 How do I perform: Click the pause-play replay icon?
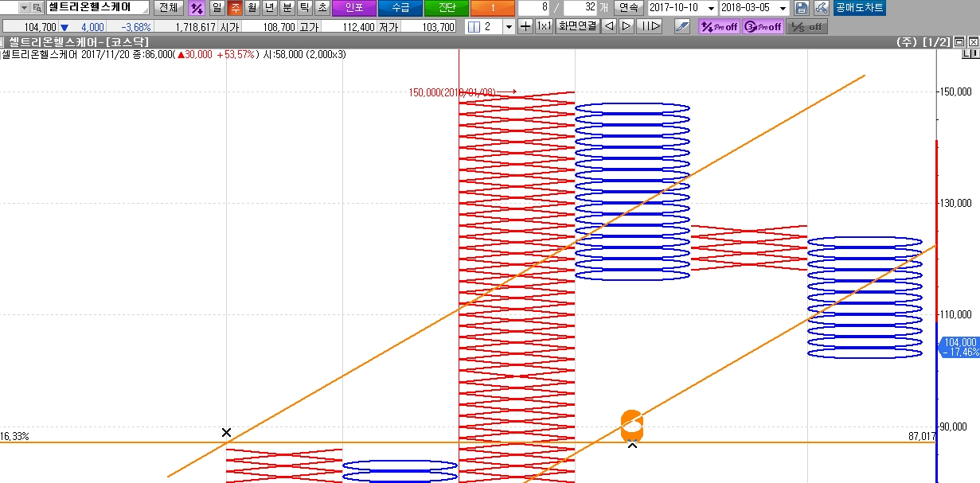pyautogui.click(x=650, y=26)
